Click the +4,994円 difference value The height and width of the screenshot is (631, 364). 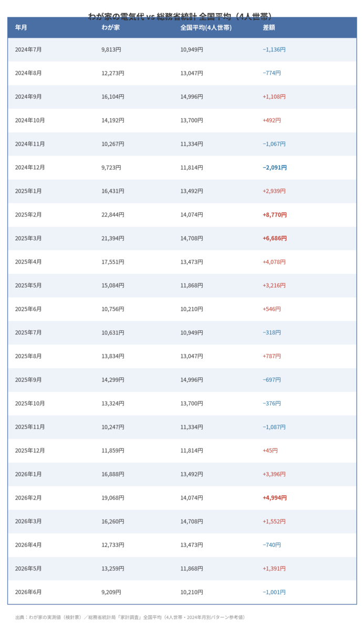click(x=275, y=497)
